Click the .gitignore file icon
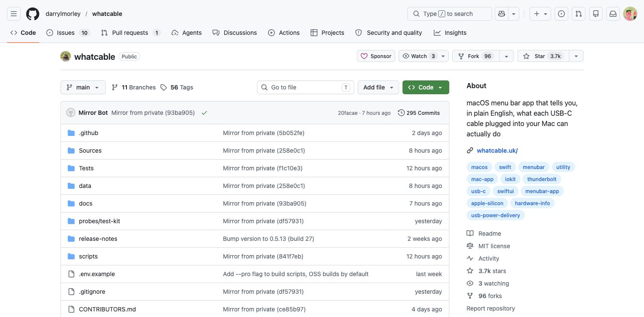This screenshot has width=644, height=317. pyautogui.click(x=71, y=292)
